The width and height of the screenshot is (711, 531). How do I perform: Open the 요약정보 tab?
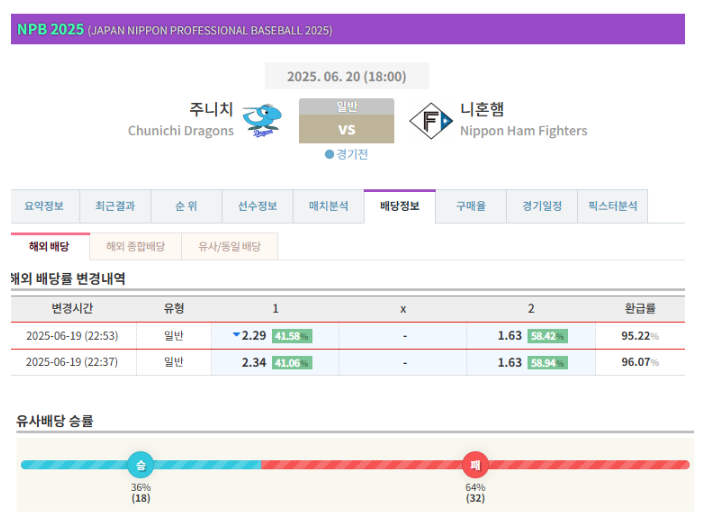click(45, 206)
